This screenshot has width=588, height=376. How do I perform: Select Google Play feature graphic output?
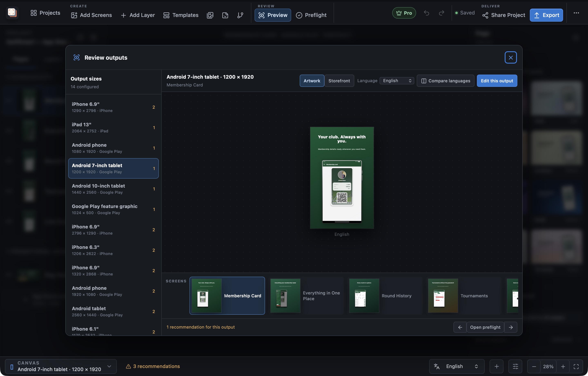tap(113, 209)
